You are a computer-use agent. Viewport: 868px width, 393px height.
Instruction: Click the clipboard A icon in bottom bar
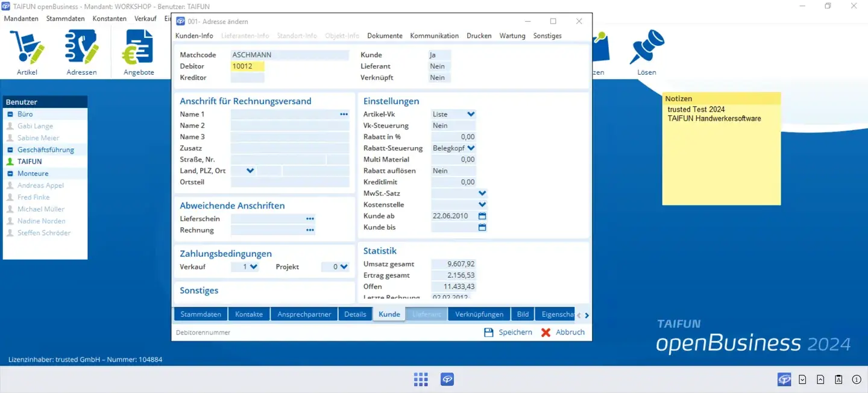click(838, 379)
